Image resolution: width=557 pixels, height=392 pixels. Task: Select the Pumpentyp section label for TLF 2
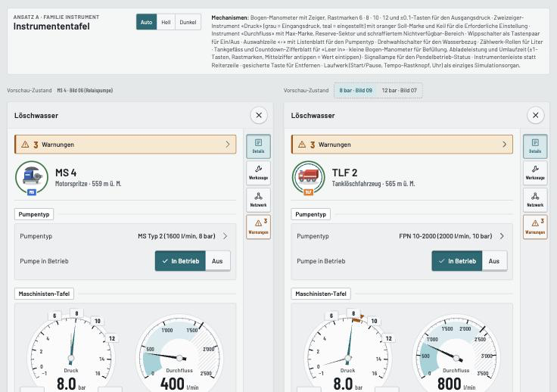pos(311,214)
